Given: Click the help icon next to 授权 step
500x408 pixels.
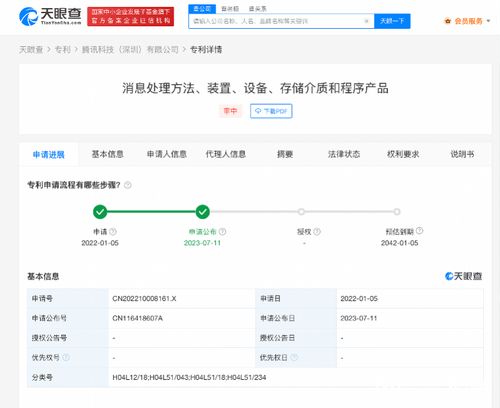Looking at the screenshot, I should coord(317,231).
